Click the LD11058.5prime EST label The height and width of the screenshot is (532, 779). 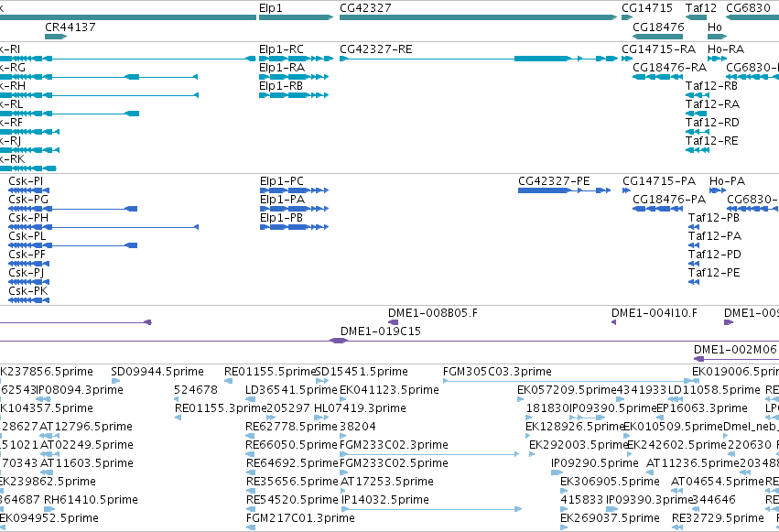(x=714, y=390)
